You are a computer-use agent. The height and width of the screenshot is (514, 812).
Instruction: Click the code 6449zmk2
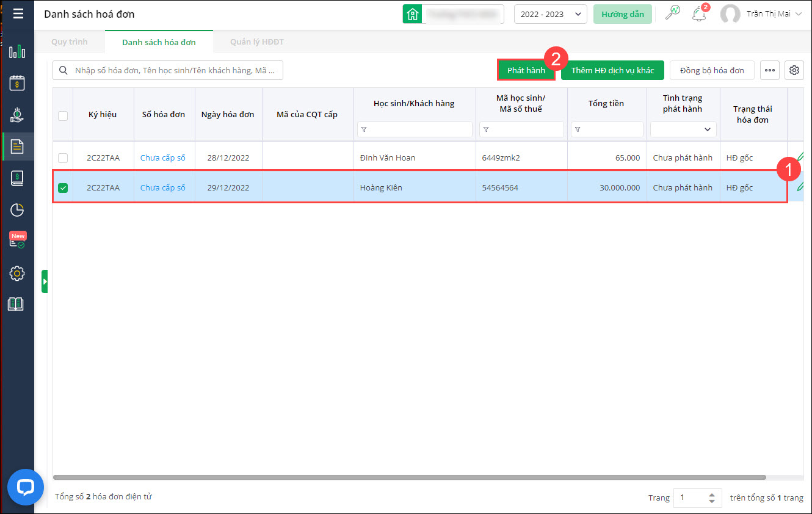point(501,157)
